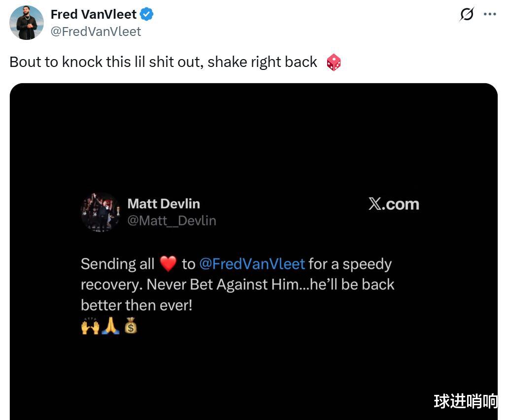Click the red dice emoji
The height and width of the screenshot is (420, 507).
coord(334,63)
